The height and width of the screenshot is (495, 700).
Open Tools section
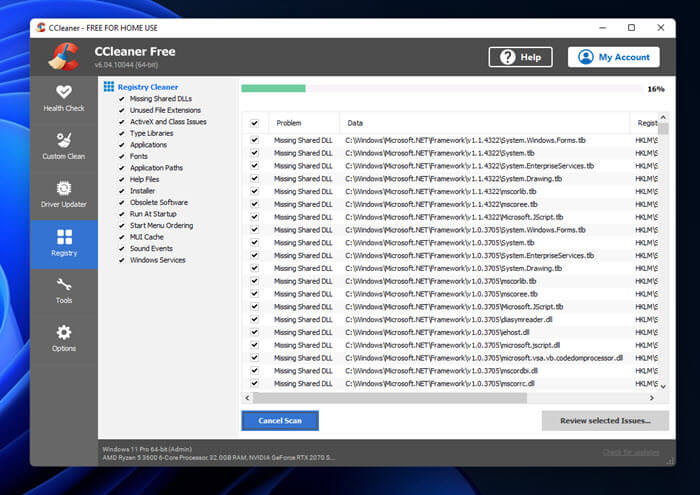64,291
